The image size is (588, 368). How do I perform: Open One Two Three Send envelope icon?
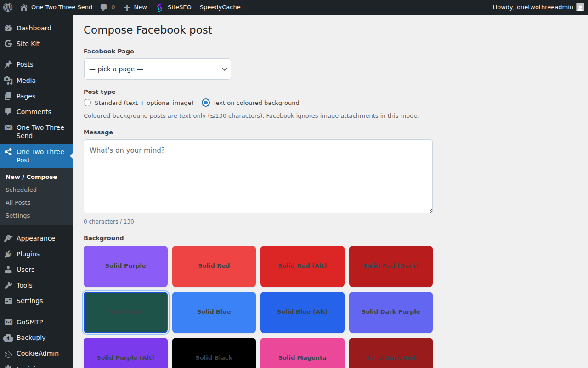click(x=8, y=127)
